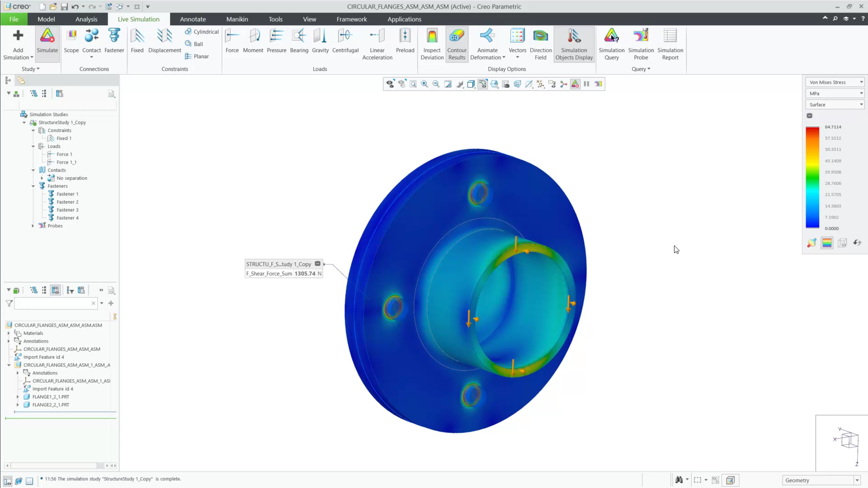Viewport: 868px width, 488px height.
Task: Toggle Cylindrical connection option
Action: pyautogui.click(x=202, y=32)
